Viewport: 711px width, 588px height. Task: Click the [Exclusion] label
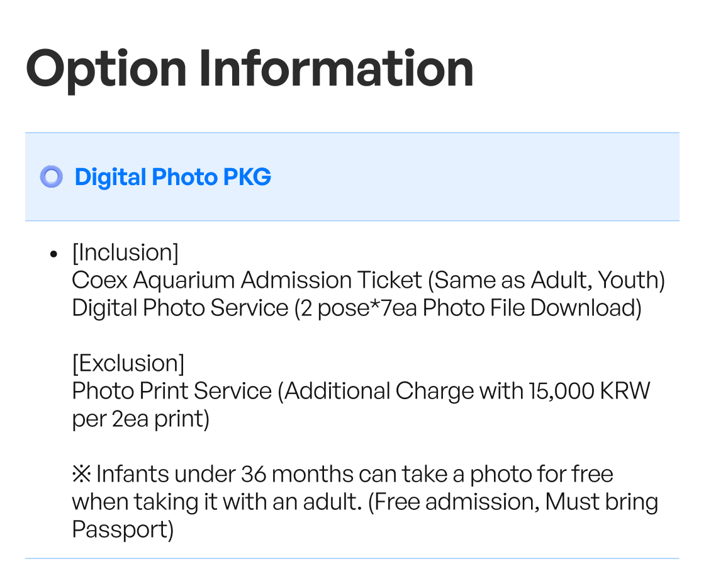click(128, 363)
